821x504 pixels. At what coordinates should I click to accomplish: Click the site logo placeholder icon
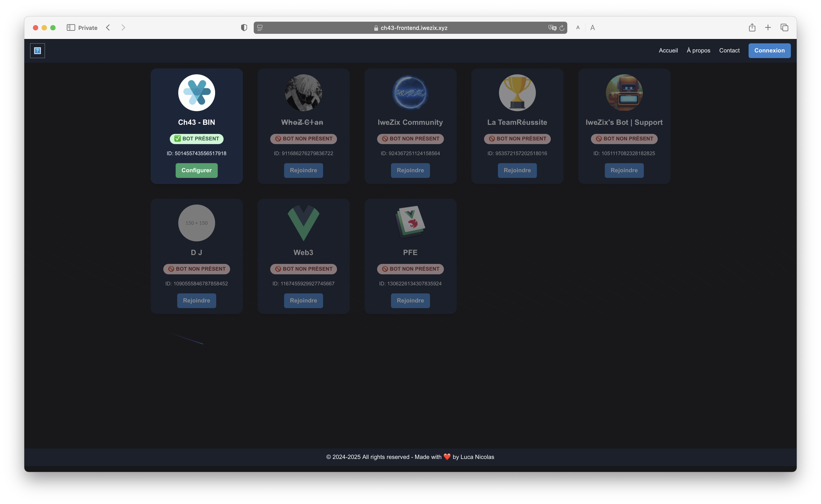37,51
